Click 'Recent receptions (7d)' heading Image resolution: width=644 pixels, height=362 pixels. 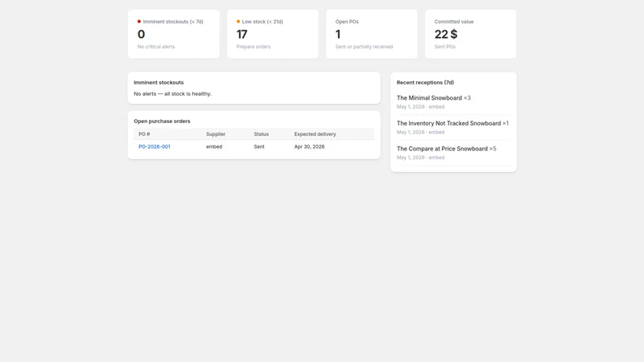[x=425, y=83]
